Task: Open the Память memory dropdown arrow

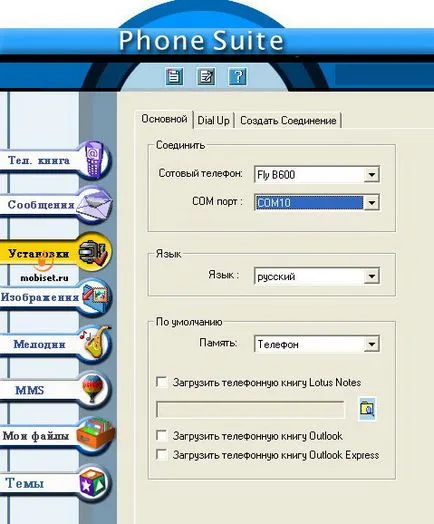Action: click(371, 344)
